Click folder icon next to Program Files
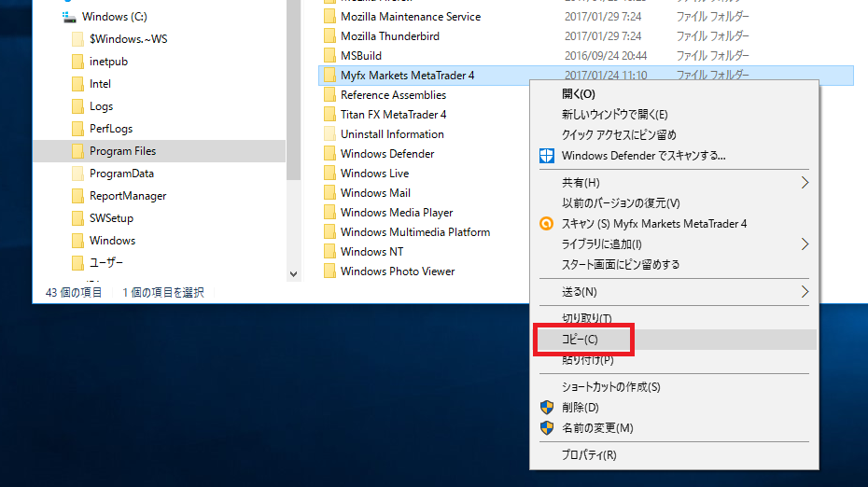This screenshot has height=487, width=868. 78,151
